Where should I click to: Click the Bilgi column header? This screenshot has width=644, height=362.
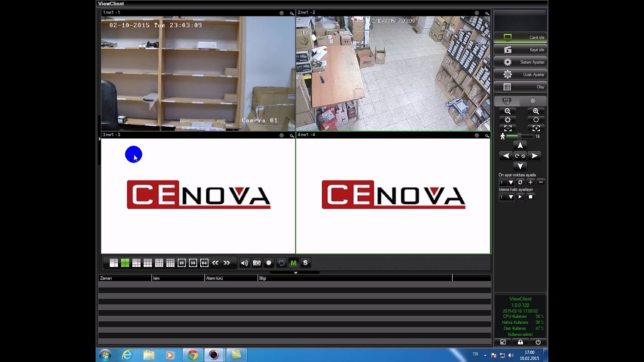(x=355, y=278)
